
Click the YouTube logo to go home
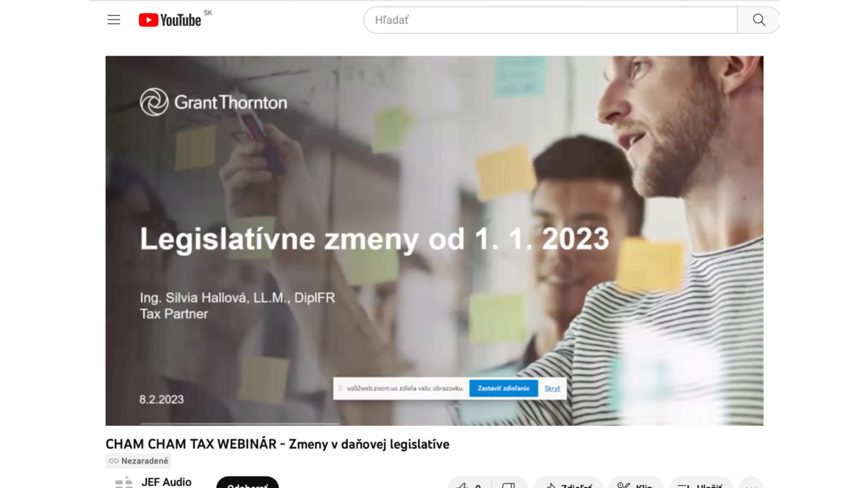[x=171, y=20]
